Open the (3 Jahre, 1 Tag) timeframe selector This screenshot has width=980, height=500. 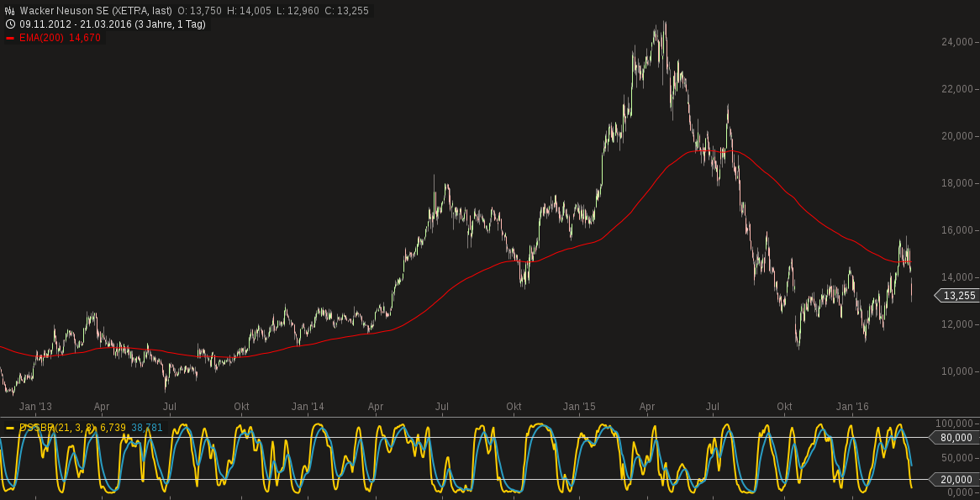[x=168, y=24]
